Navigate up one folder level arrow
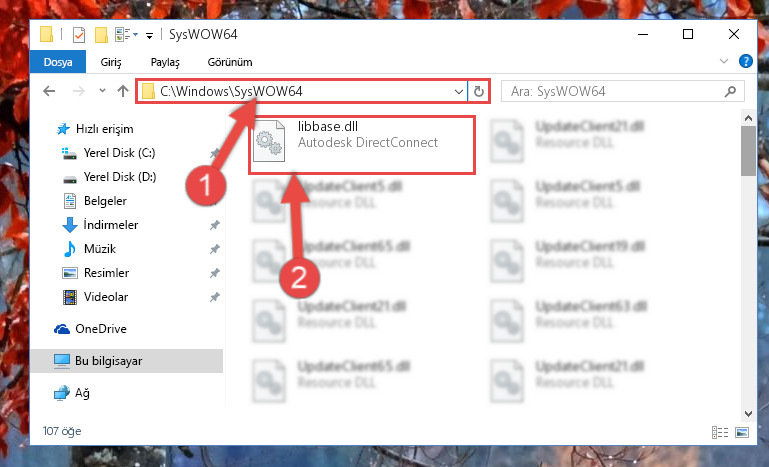The width and height of the screenshot is (769, 467). [123, 91]
